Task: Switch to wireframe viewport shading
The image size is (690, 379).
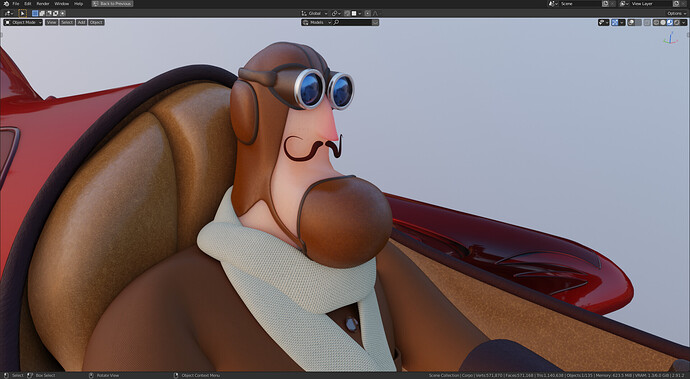Action: (x=656, y=22)
